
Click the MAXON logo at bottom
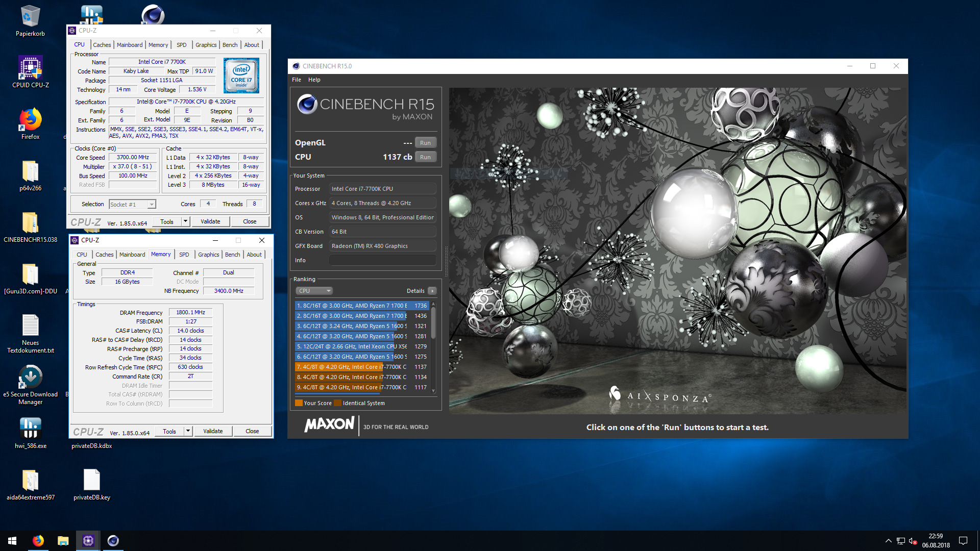pos(329,424)
